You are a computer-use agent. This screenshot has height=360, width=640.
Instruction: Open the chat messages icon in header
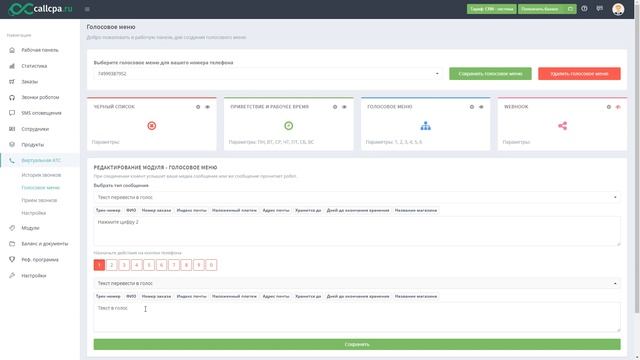coord(600,9)
